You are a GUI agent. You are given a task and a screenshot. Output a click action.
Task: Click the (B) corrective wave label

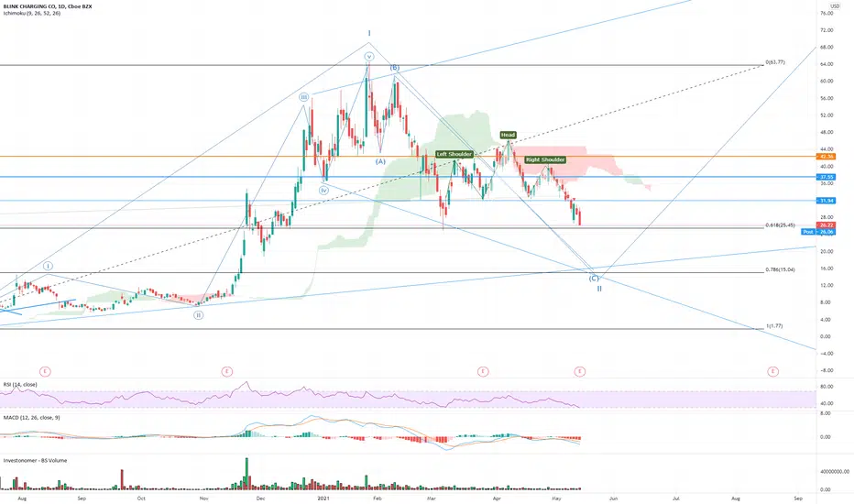tap(394, 68)
